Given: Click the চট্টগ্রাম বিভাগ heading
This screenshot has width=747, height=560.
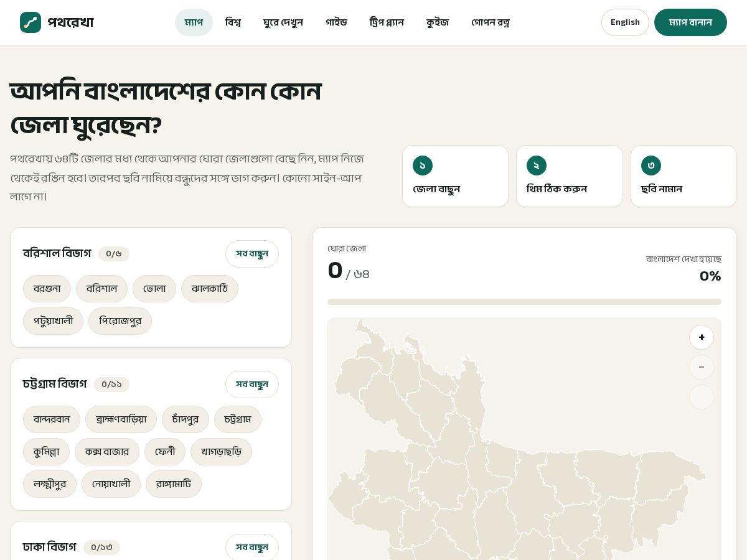Looking at the screenshot, I should point(55,384).
